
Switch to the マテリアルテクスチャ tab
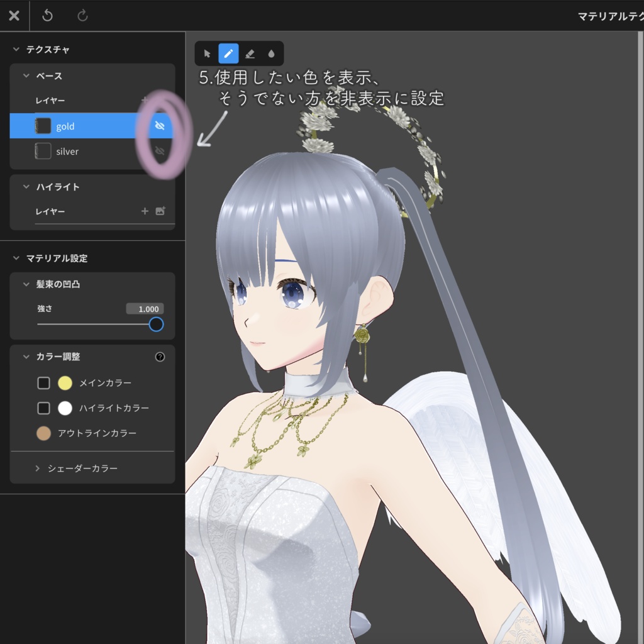pyautogui.click(x=619, y=16)
